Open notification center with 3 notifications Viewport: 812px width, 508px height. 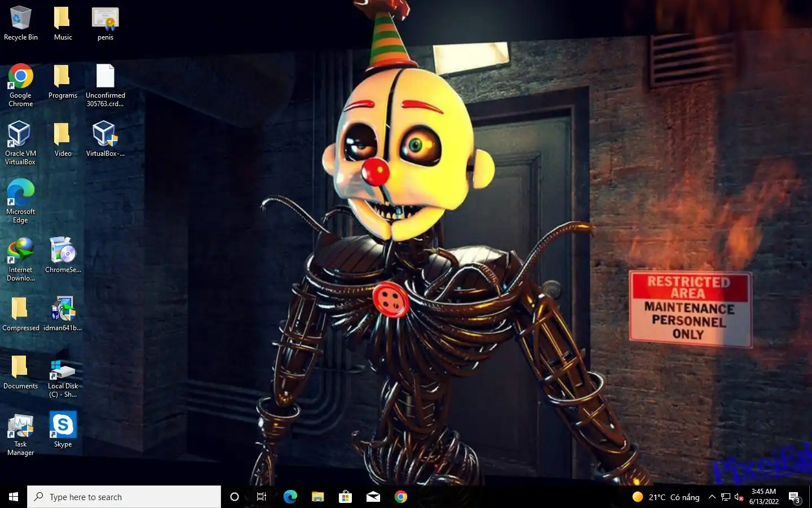(x=795, y=497)
